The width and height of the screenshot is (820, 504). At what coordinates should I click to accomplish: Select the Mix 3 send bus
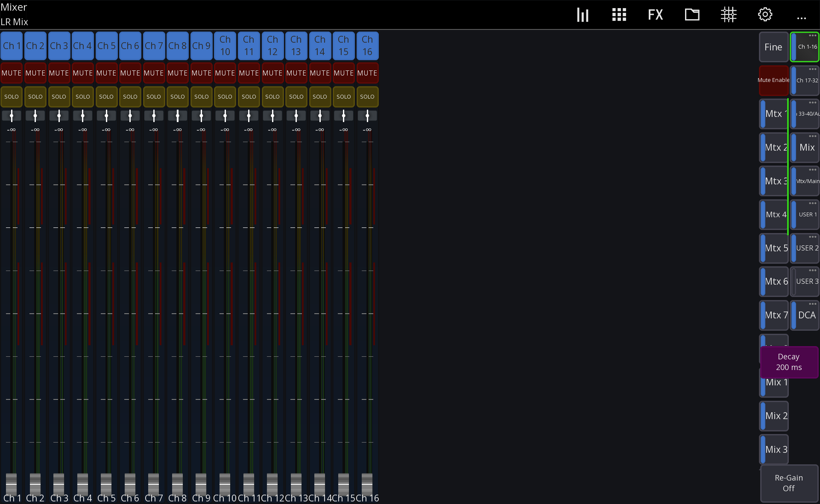coord(773,450)
